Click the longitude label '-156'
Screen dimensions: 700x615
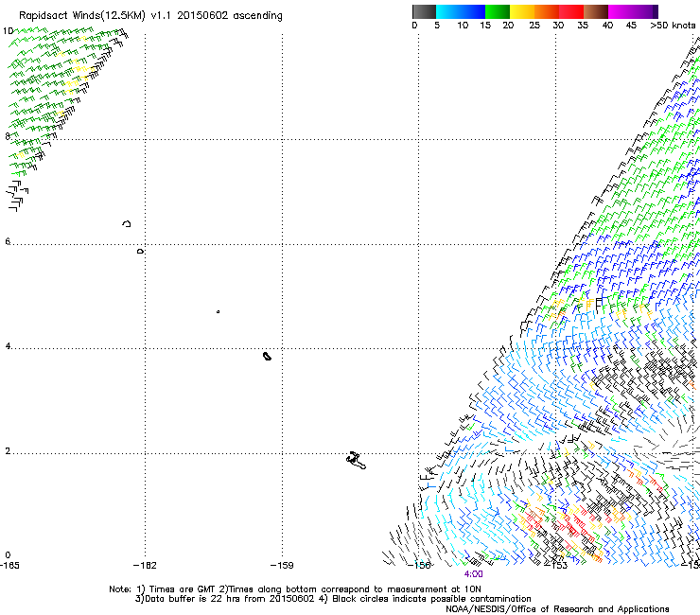420,566
